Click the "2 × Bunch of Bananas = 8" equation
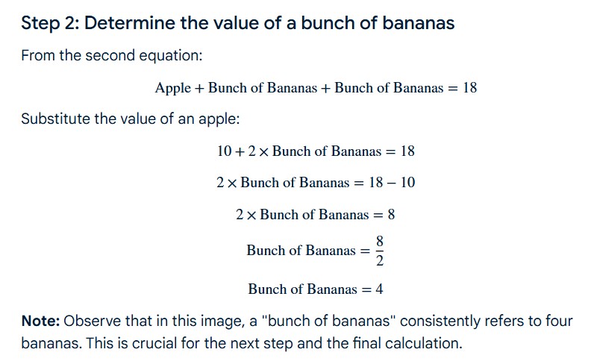This screenshot has width=591, height=364. point(315,215)
